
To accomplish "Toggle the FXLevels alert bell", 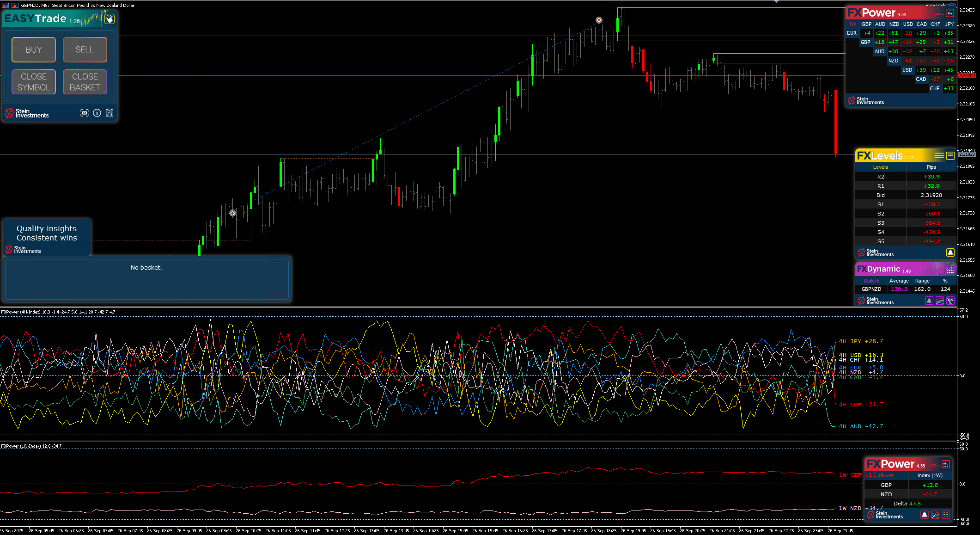I will [x=950, y=252].
